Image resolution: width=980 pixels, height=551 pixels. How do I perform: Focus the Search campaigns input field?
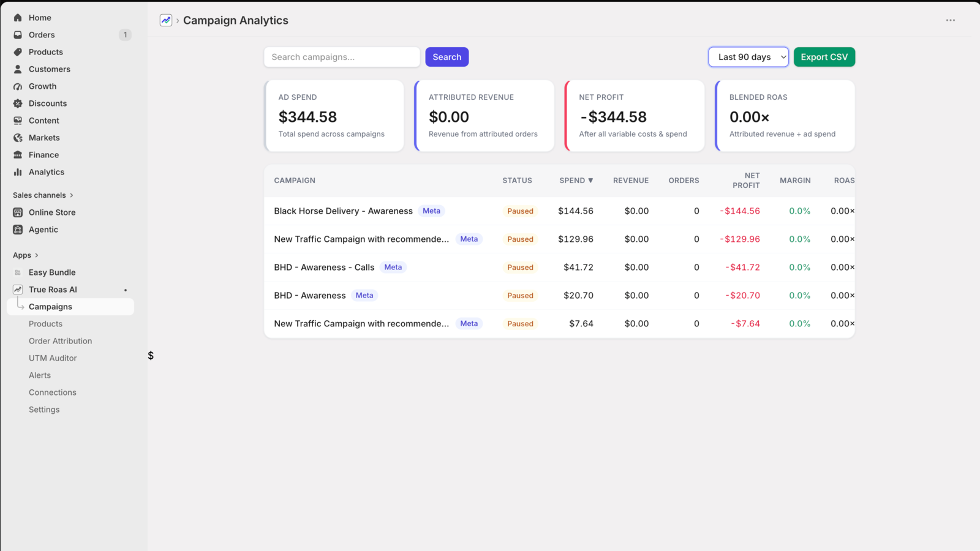(342, 57)
